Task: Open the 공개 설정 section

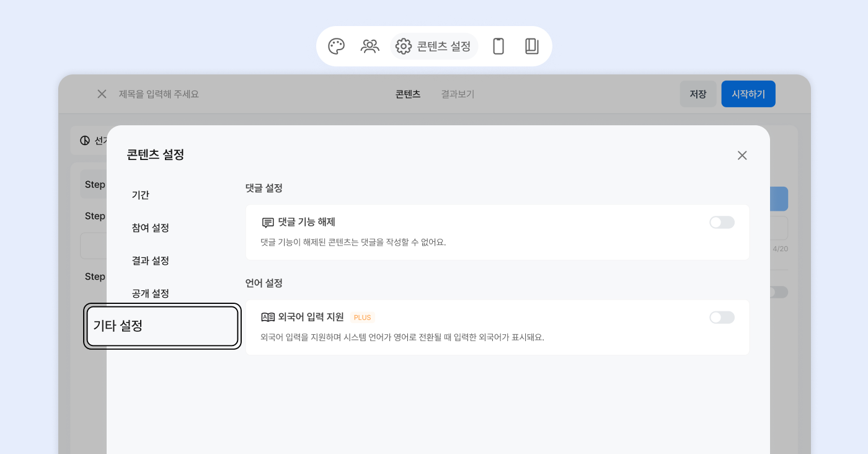Action: point(151,293)
